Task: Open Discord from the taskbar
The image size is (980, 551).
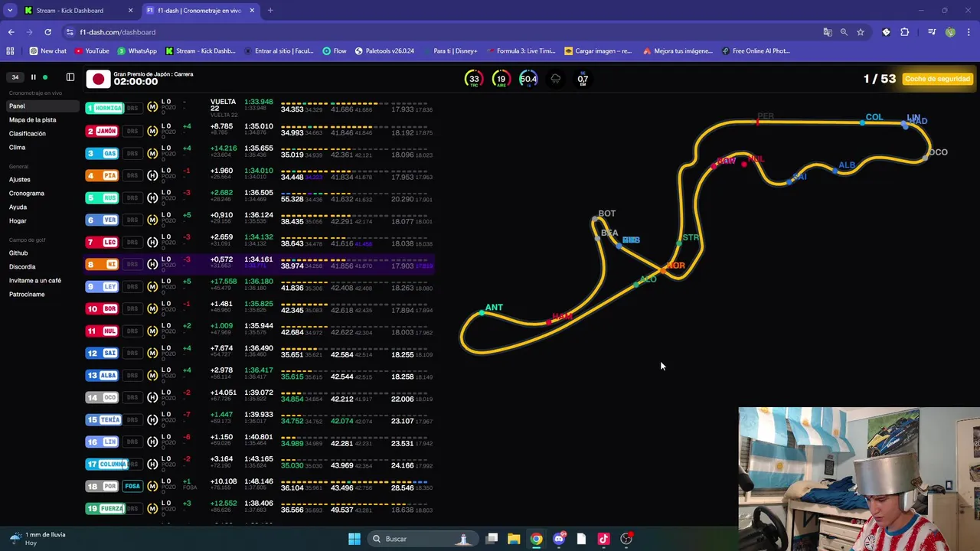Action: (559, 539)
